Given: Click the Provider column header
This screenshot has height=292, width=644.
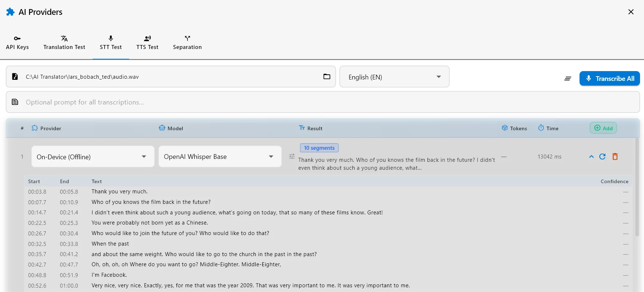Looking at the screenshot, I should (x=46, y=128).
